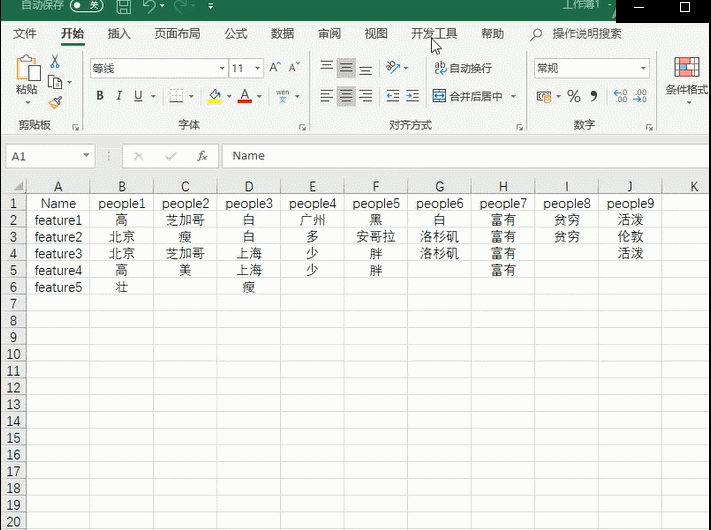Click the 自动换行 wrap text button
Screen dimensions: 711x530
click(463, 68)
